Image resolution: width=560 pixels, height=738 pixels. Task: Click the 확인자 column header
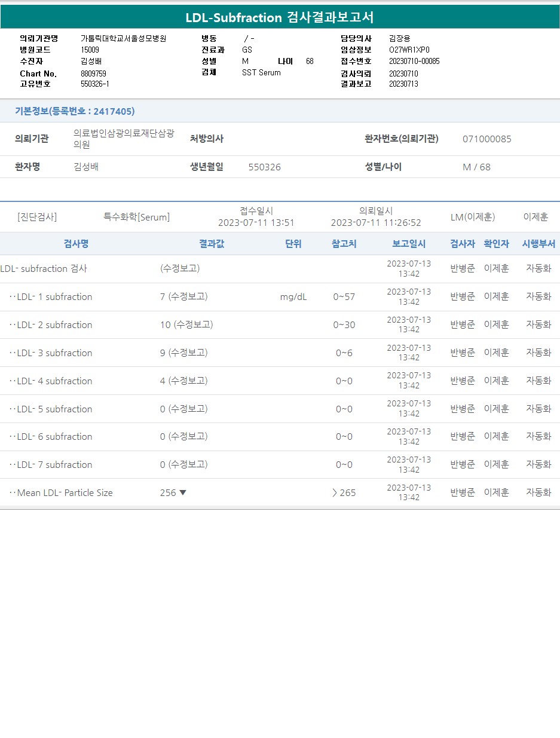(x=496, y=244)
